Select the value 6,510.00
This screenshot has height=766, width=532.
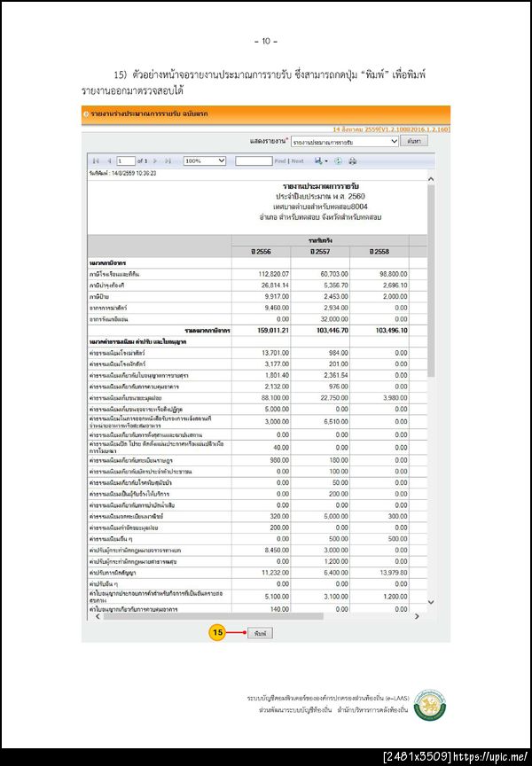(336, 422)
